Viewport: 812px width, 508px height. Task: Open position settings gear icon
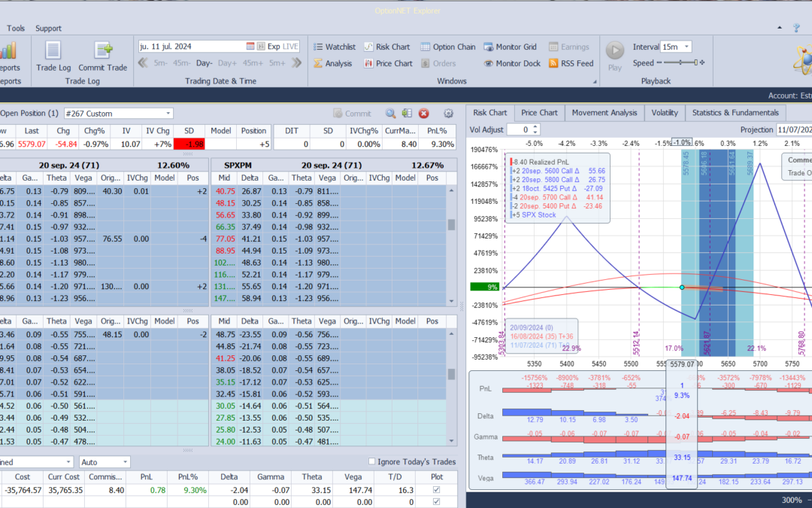449,114
